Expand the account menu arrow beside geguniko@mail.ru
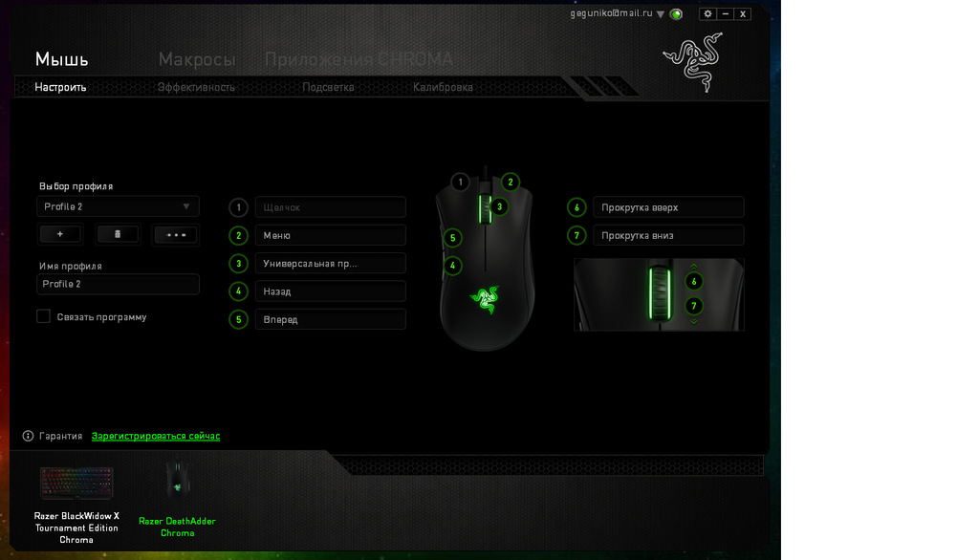This screenshot has height=560, width=979. tap(661, 14)
